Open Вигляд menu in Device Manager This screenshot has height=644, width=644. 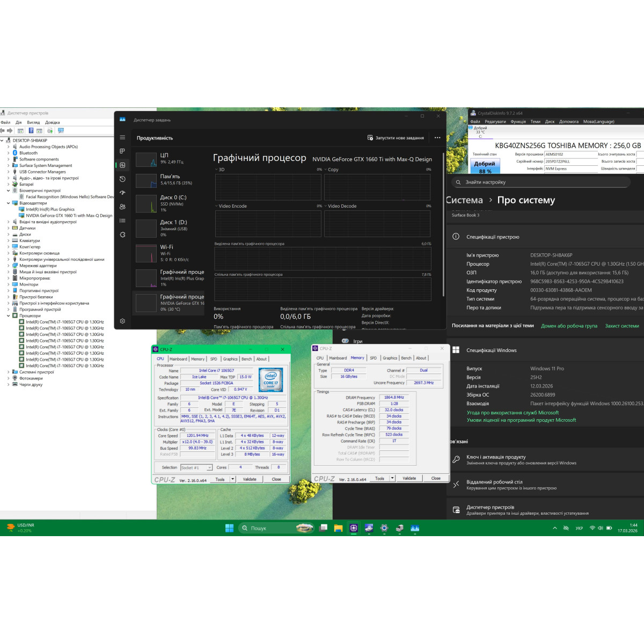pos(33,122)
